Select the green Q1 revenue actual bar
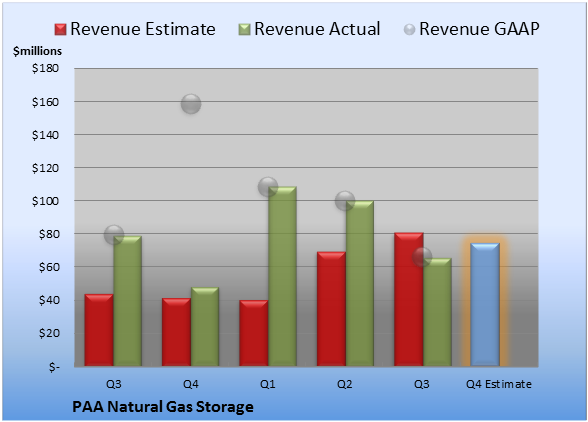The width and height of the screenshot is (588, 422). click(282, 276)
